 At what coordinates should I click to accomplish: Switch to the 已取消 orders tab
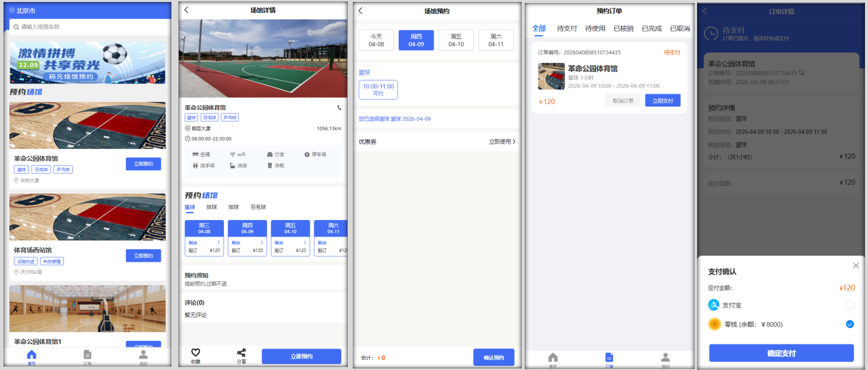680,28
